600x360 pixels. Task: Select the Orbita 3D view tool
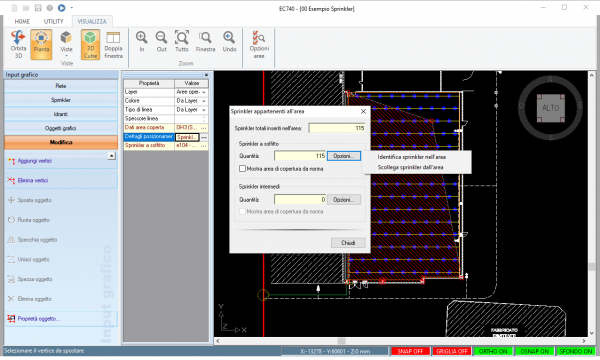(18, 44)
